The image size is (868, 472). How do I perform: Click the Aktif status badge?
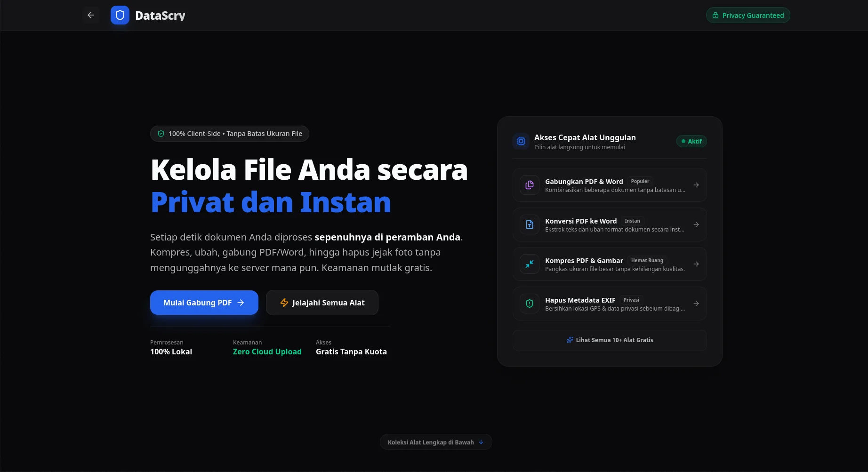691,141
